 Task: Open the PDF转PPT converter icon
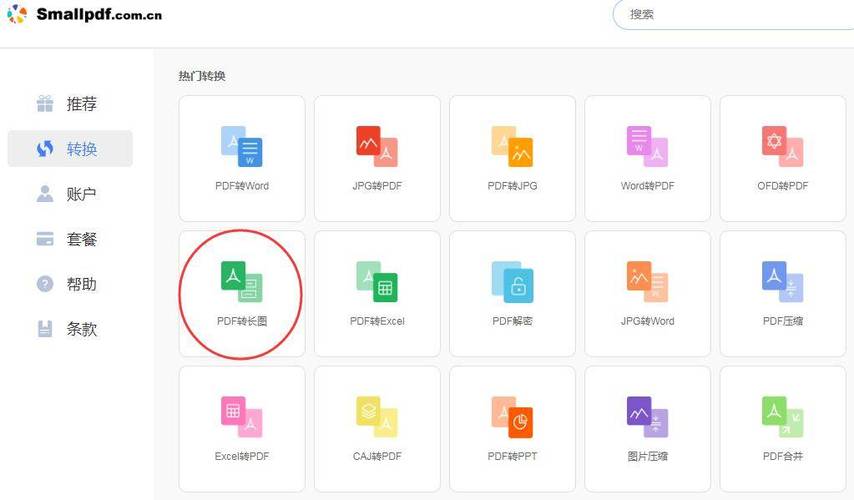click(x=512, y=417)
